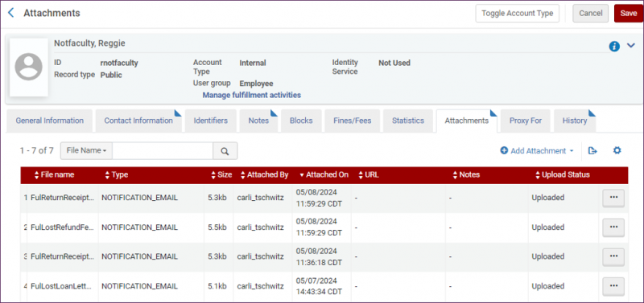The width and height of the screenshot is (644, 303).
Task: Switch to Contact Information tab
Action: click(x=138, y=121)
